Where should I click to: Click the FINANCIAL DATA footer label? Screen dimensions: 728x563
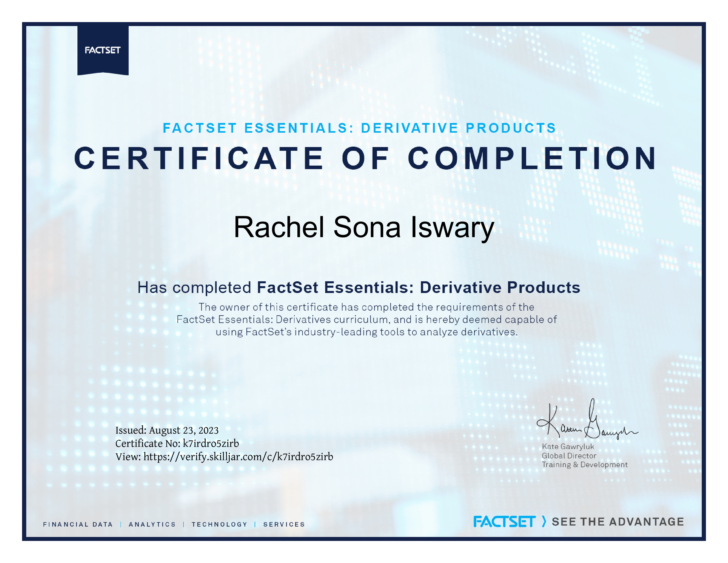tap(78, 524)
